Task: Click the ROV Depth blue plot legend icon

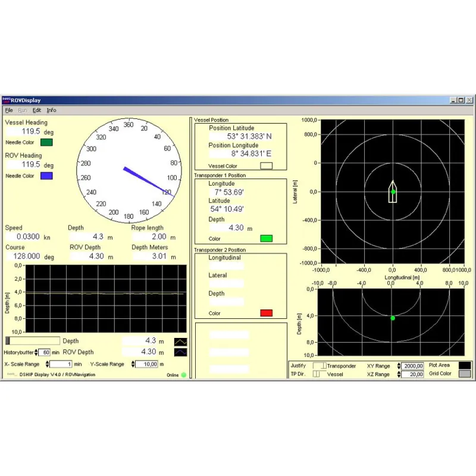Action: click(x=181, y=352)
